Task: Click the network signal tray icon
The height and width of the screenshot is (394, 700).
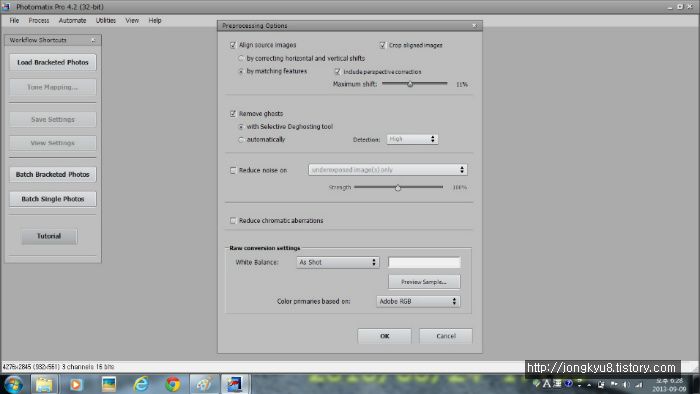Action: point(639,384)
